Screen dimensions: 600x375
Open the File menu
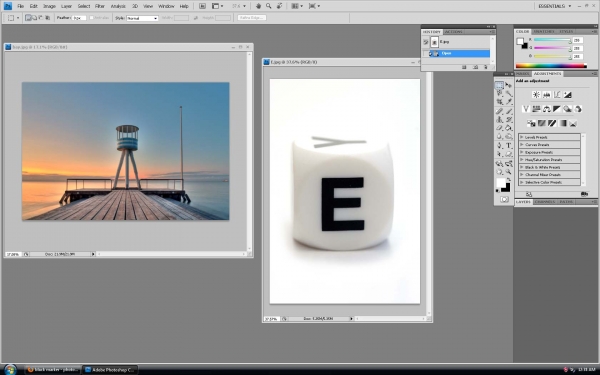(x=20, y=6)
